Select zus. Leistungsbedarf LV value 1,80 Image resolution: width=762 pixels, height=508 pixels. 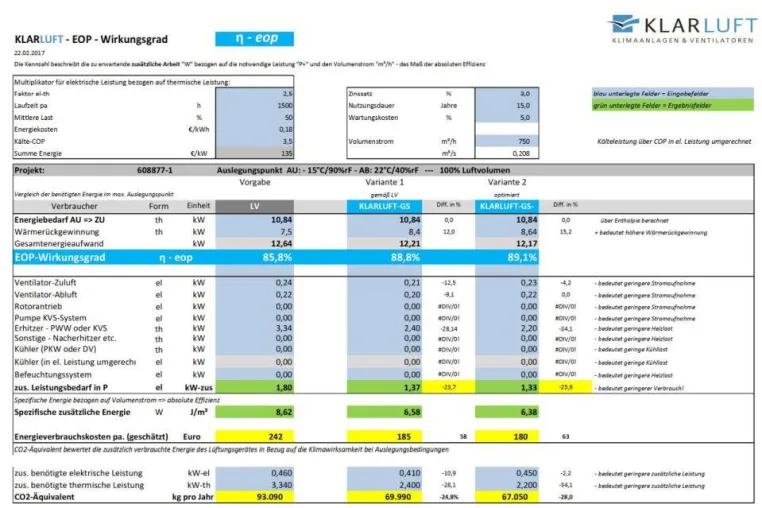point(255,387)
